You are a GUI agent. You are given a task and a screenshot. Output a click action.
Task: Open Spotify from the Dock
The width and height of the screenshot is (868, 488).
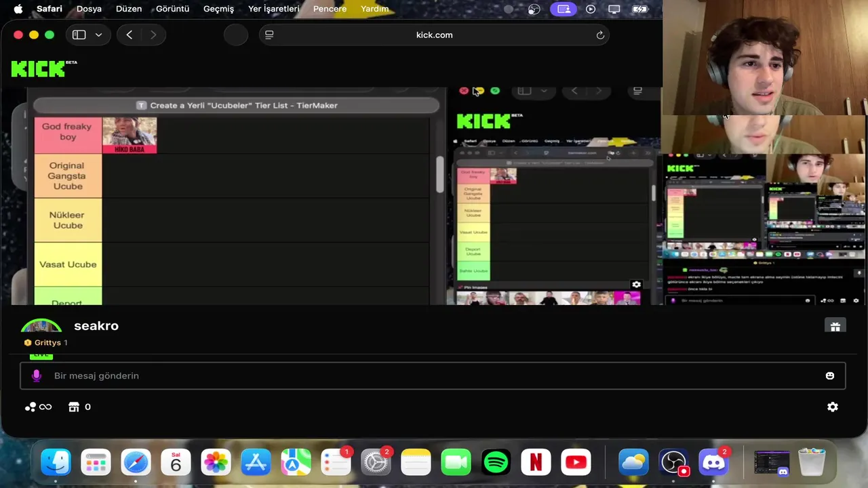496,463
